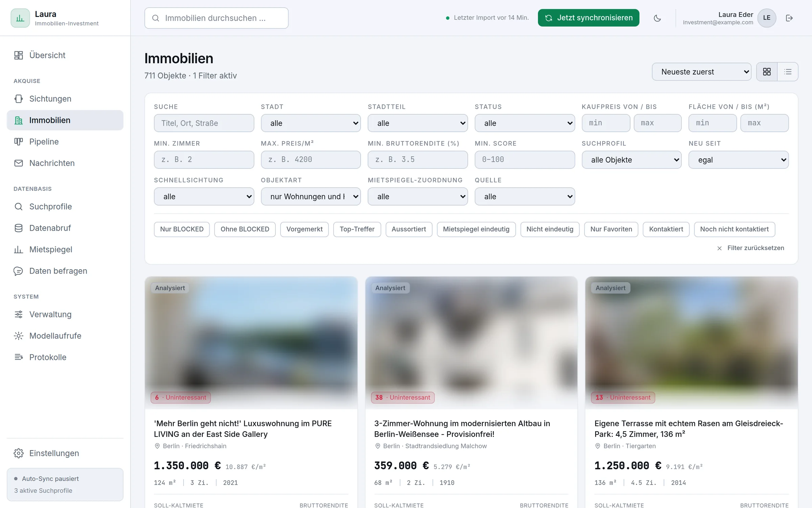Screen dimensions: 812x508
Task: Open the Stadtteil dropdown
Action: coord(418,123)
